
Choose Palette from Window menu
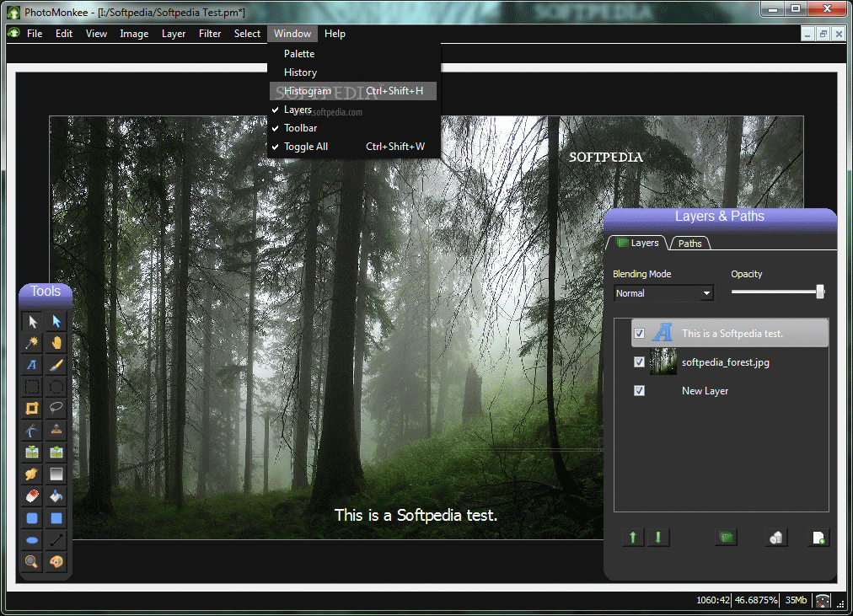click(x=354, y=54)
